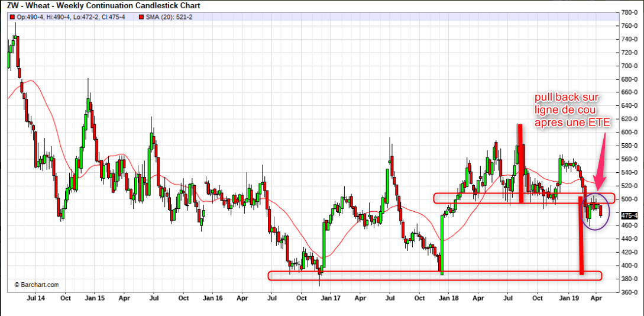The image size is (644, 316).
Task: Click the SMA (20): 521-2 legend text
Action: (x=169, y=17)
